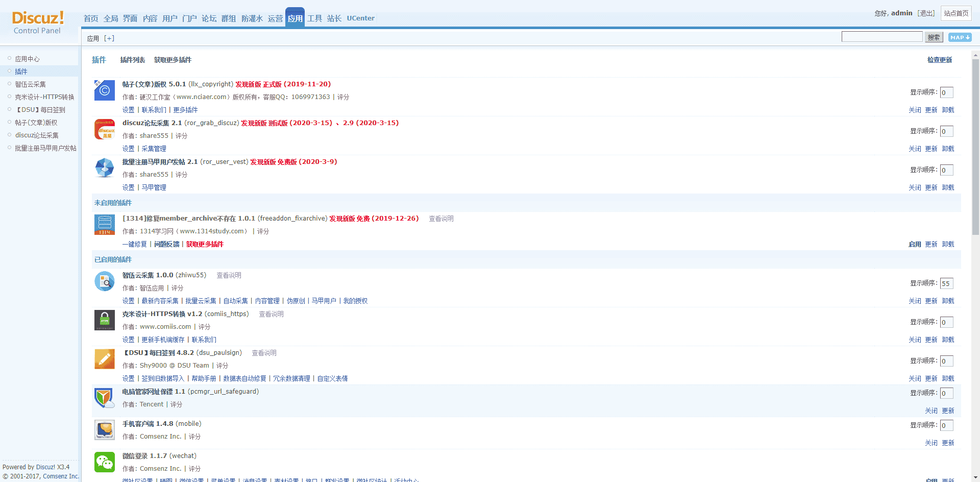Viewport: 980px width, 482px height.
Task: Select 批量注册马甲用户发帖 in the sidebar
Action: (45, 149)
